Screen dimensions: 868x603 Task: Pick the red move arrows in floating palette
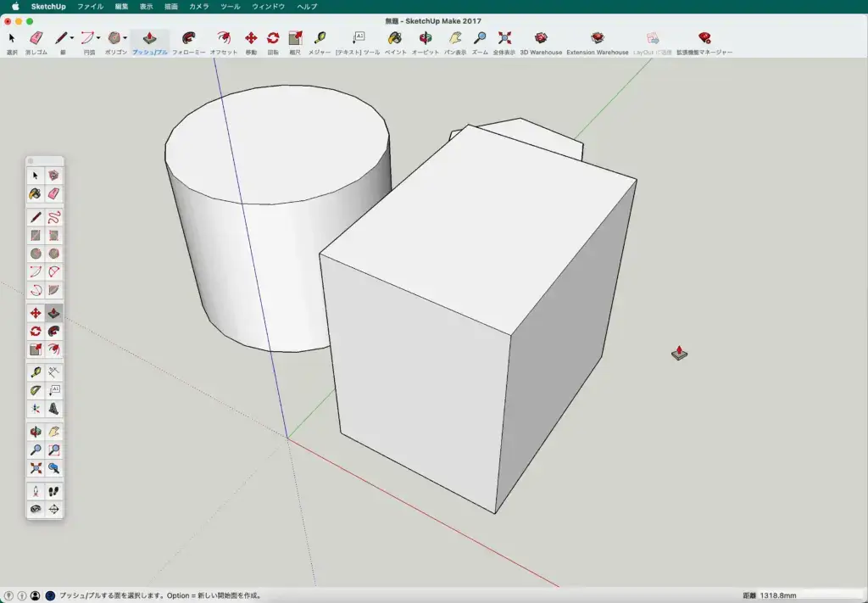coord(36,314)
